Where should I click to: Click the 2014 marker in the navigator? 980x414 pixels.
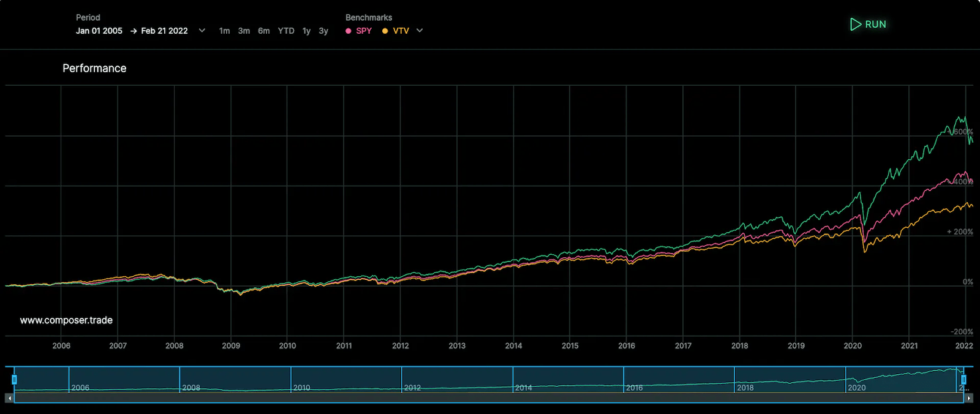coord(523,388)
